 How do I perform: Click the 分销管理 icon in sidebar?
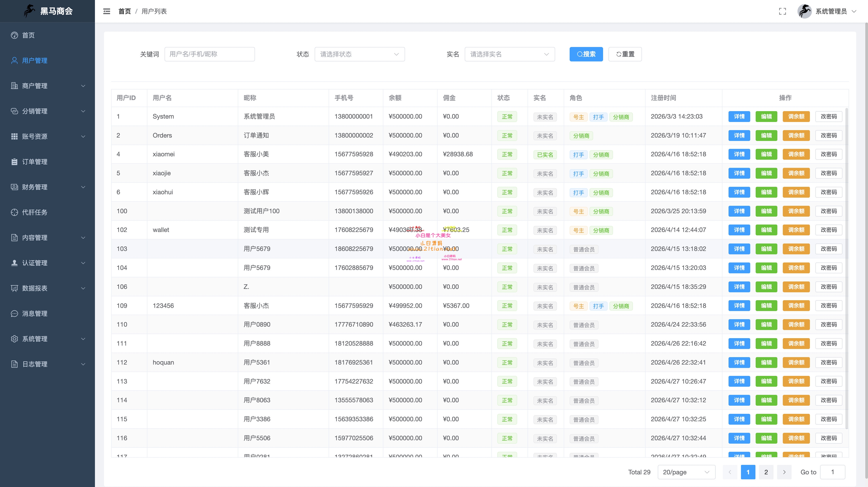pyautogui.click(x=14, y=111)
